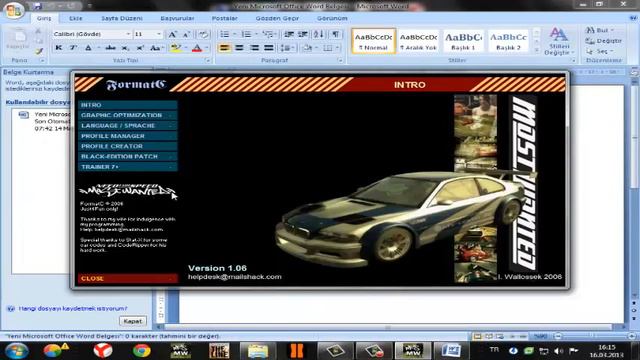Open the Gözden Geçir ribbon tab
This screenshot has height=360, width=640.
[277, 18]
